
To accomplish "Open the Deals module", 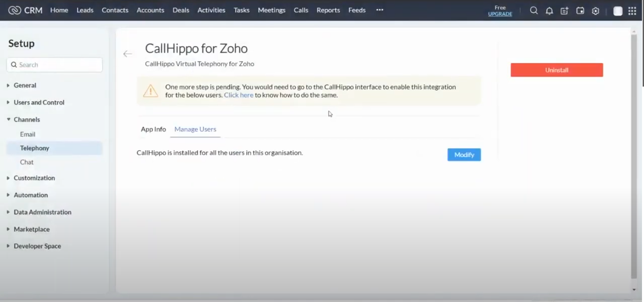I will 181,10.
